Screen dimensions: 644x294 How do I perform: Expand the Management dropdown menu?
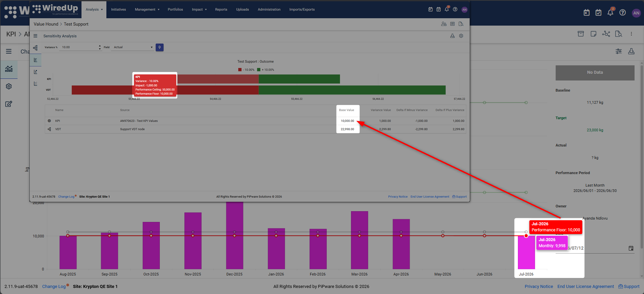pos(147,9)
